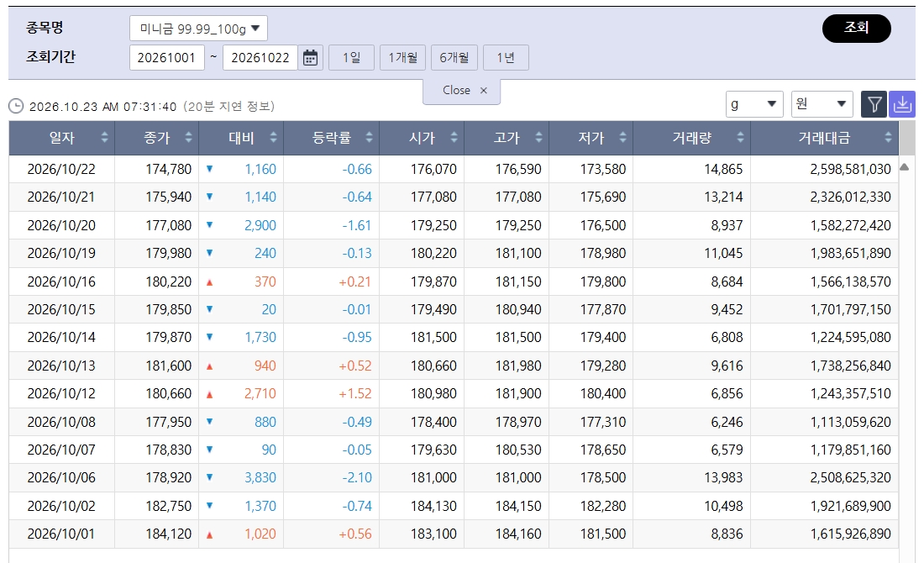This screenshot has height=563, width=924.
Task: Sort table by 저가 column arrows
Action: click(623, 137)
